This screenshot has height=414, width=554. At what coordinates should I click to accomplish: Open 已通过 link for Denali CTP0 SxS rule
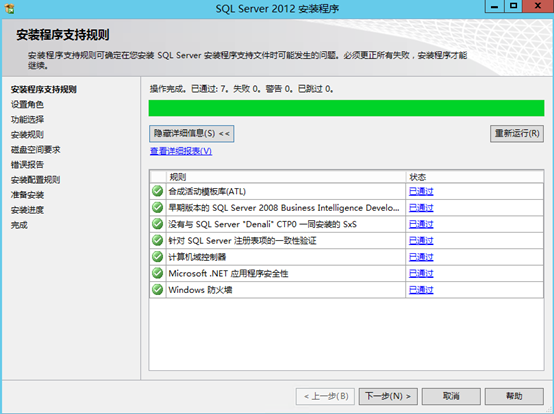(x=421, y=224)
